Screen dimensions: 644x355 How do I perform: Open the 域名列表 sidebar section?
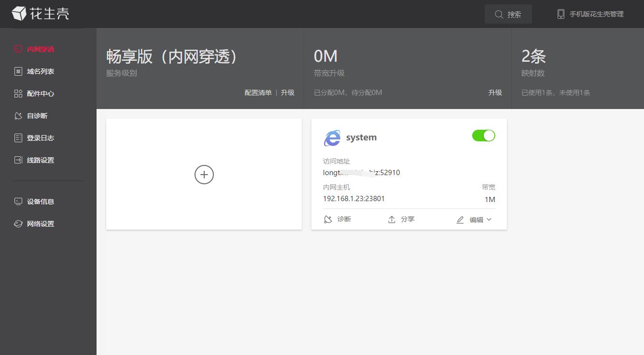tap(40, 71)
